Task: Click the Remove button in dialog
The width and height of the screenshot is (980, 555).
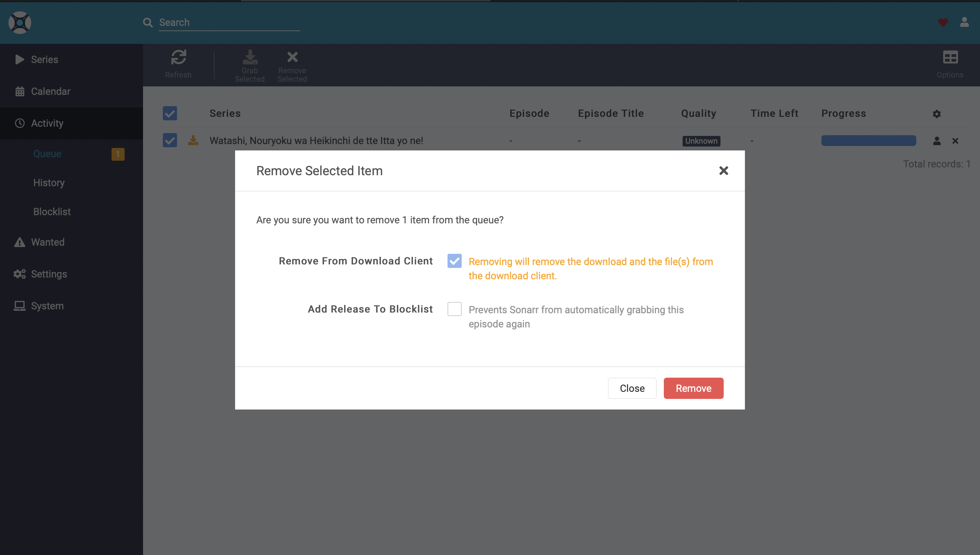Action: click(693, 388)
